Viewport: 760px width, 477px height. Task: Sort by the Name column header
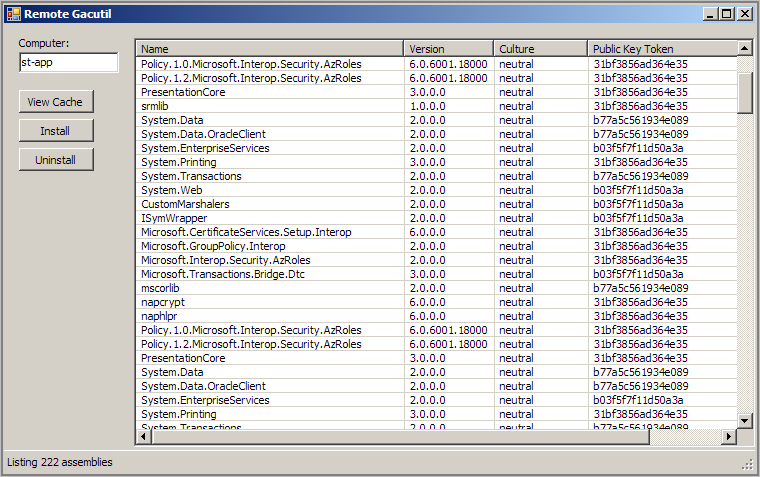(x=269, y=49)
